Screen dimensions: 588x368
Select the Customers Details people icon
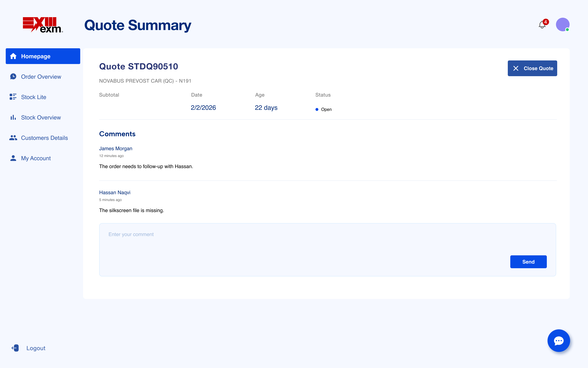(13, 138)
